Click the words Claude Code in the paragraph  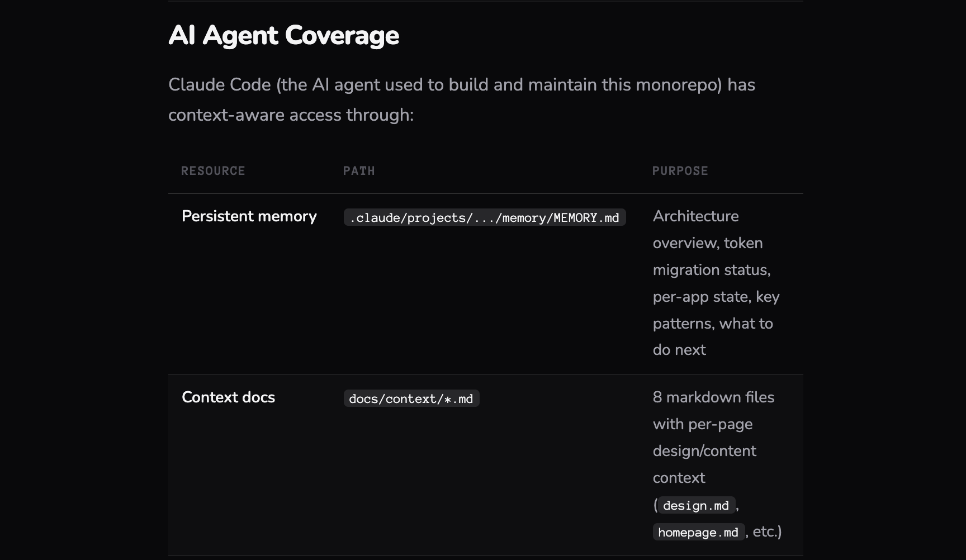coord(220,85)
